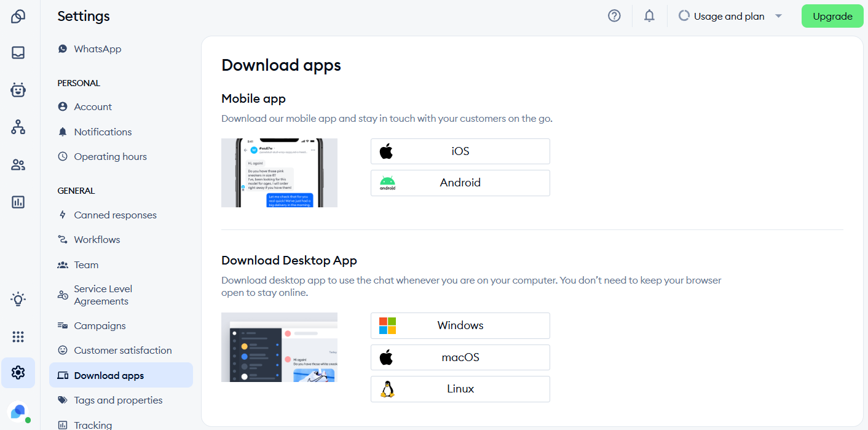868x430 pixels.
Task: Click the green Upgrade button
Action: (832, 17)
